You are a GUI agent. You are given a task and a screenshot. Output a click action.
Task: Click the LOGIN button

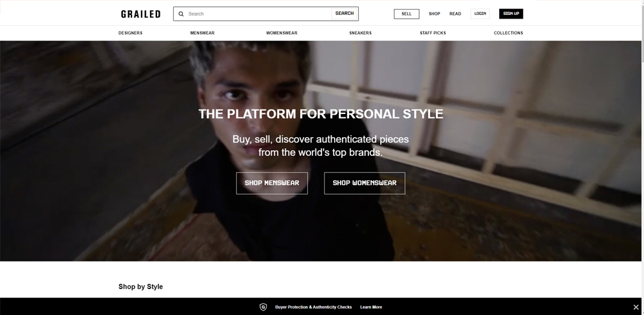click(x=480, y=14)
